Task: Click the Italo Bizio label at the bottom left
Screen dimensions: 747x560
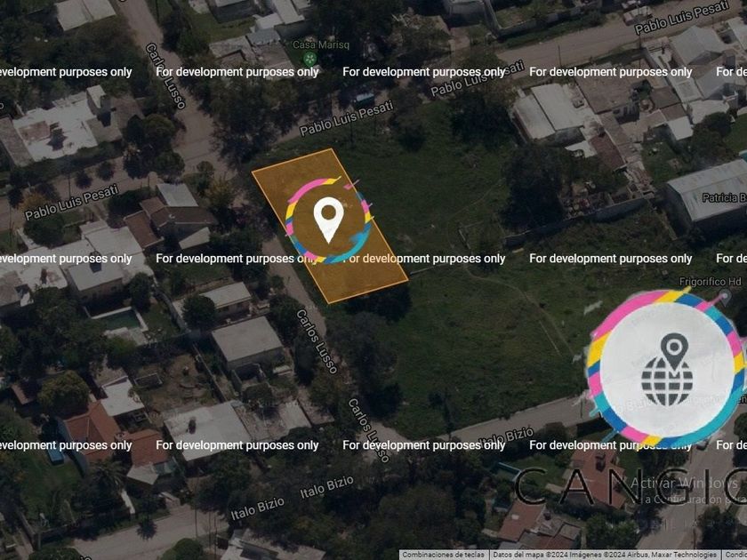Action: pyautogui.click(x=257, y=508)
